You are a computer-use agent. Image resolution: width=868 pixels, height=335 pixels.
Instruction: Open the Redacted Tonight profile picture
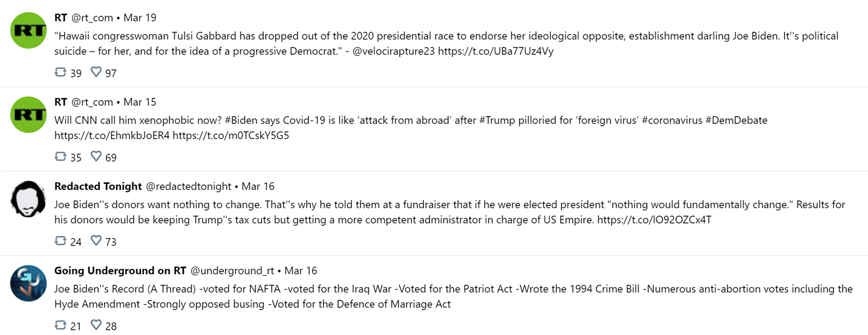pos(28,199)
